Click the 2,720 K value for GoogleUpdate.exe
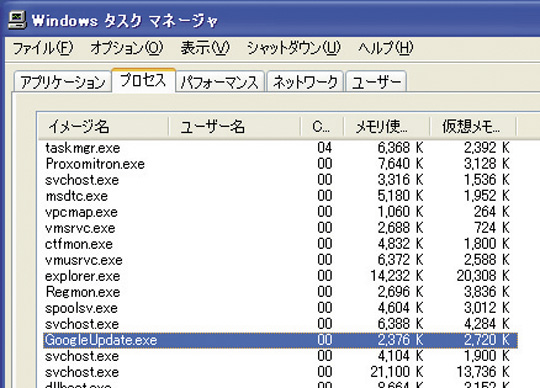The image size is (540, 388). point(487,340)
